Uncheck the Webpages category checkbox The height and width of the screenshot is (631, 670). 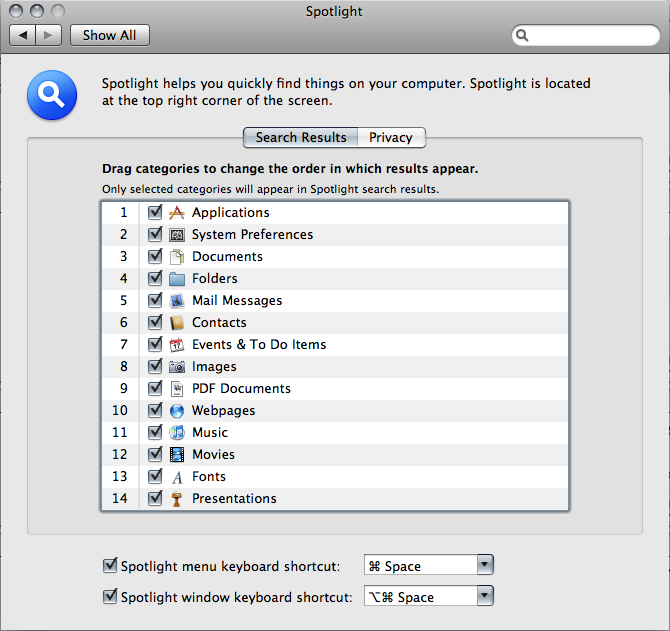click(155, 410)
